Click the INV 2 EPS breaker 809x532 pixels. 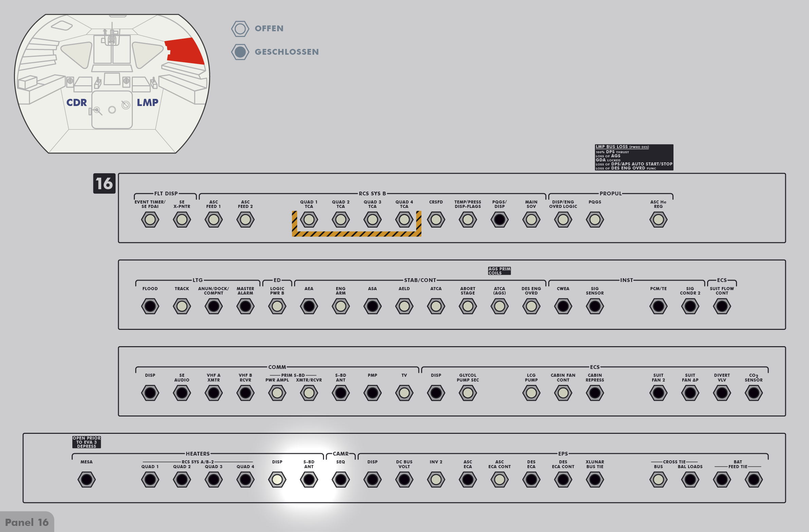tap(436, 480)
